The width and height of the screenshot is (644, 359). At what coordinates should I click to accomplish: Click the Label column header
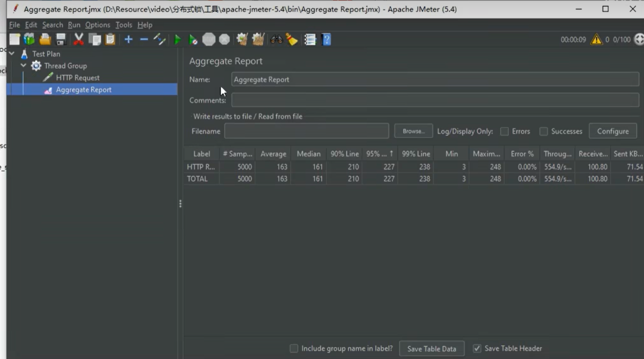click(201, 154)
